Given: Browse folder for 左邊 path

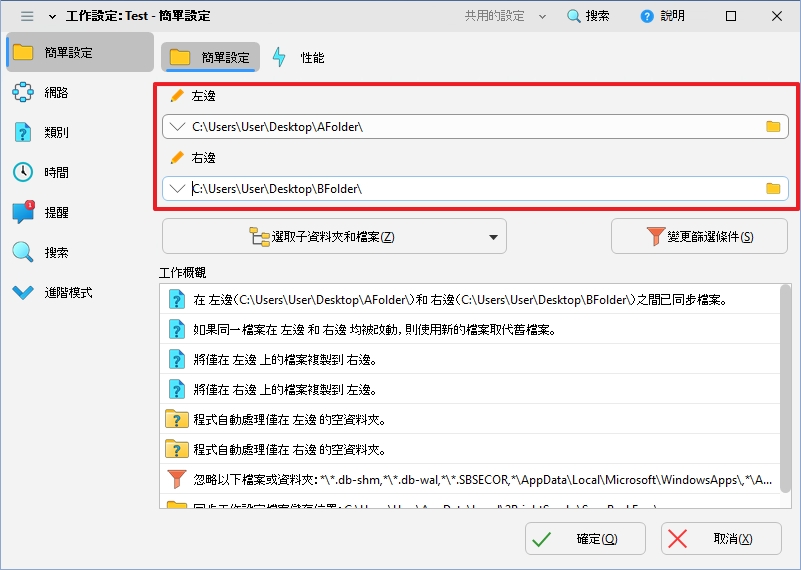Looking at the screenshot, I should click(773, 127).
